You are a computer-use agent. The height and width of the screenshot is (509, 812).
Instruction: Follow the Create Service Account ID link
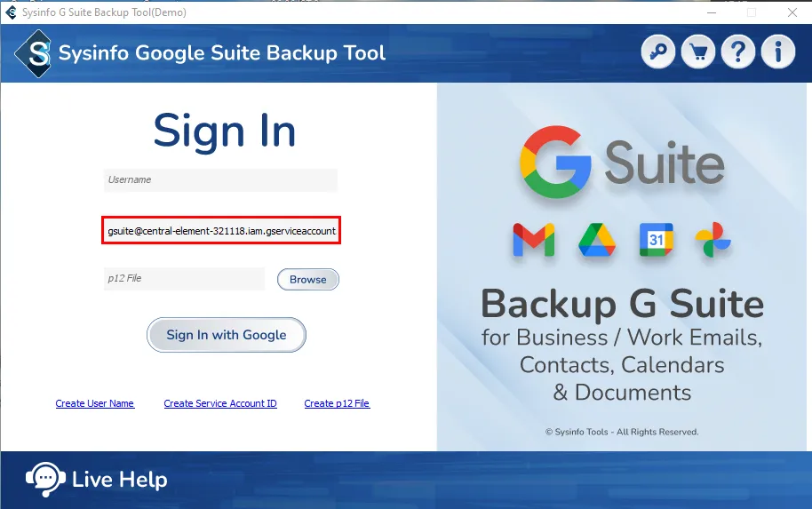coord(220,403)
